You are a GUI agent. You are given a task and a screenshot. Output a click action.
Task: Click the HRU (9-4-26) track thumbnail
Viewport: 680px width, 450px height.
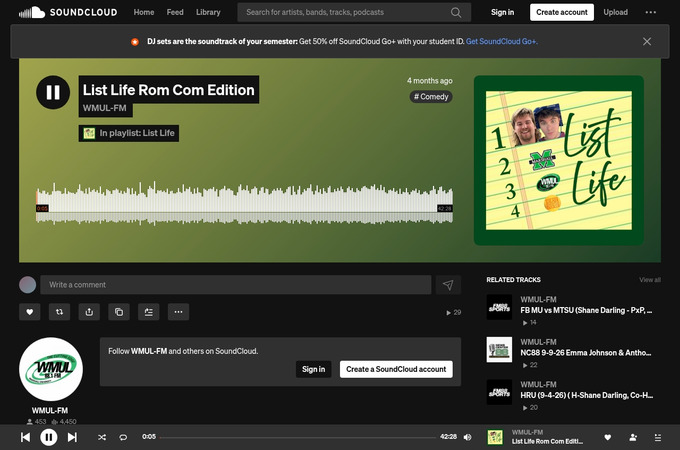pos(499,392)
